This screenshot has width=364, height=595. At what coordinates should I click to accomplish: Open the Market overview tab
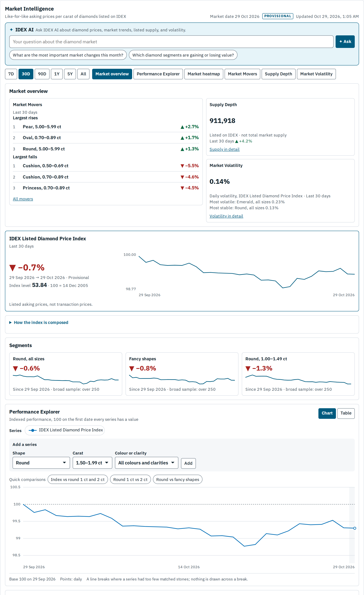(x=112, y=74)
